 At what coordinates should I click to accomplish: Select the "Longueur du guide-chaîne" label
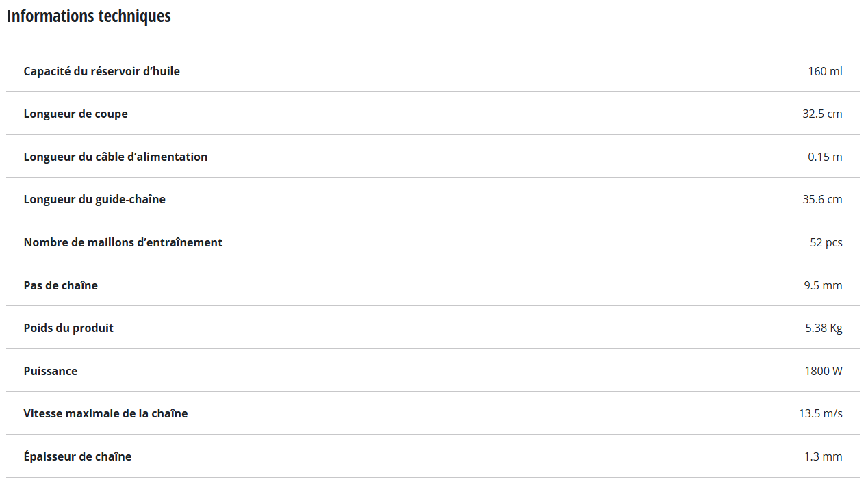click(x=94, y=199)
